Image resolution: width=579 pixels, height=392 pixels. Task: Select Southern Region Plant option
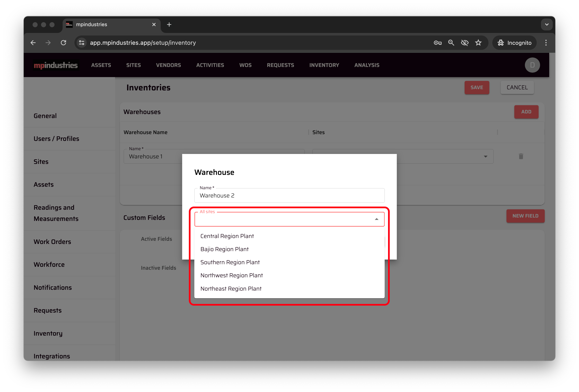[x=230, y=262]
